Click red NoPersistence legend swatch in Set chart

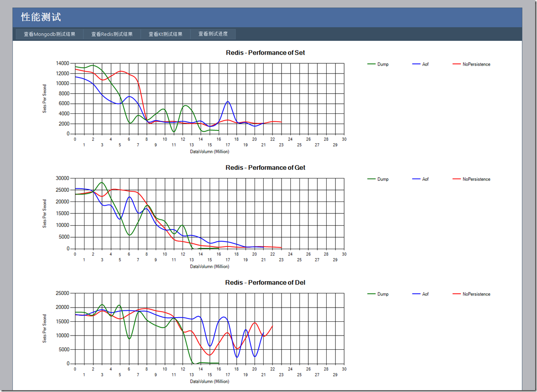[457, 64]
